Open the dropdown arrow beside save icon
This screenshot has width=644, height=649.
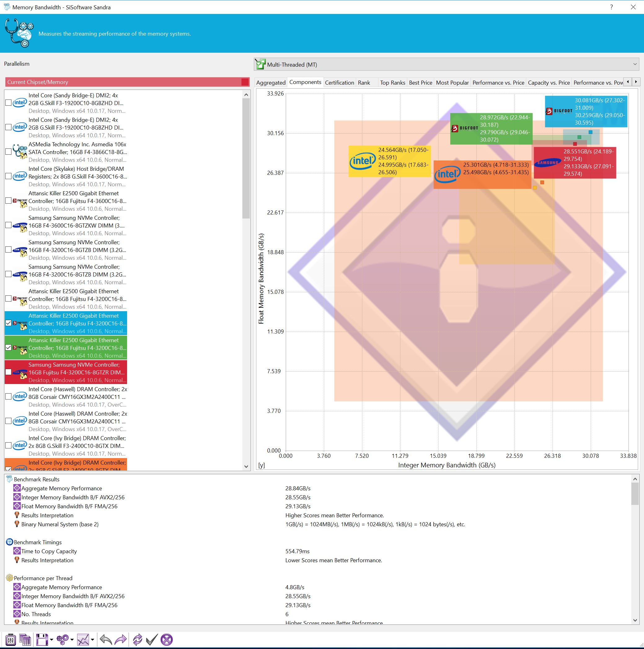tap(52, 640)
